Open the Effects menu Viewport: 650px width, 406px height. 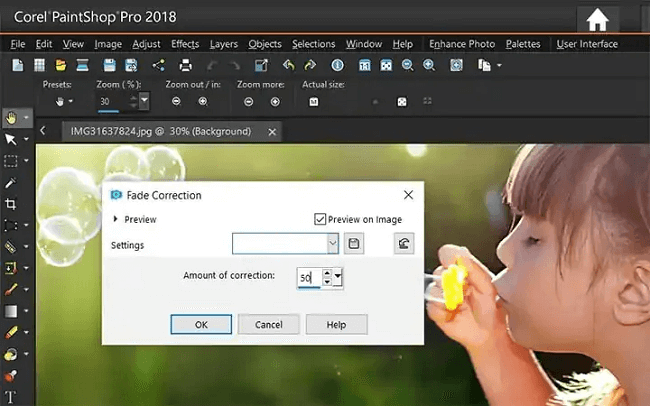(x=185, y=44)
